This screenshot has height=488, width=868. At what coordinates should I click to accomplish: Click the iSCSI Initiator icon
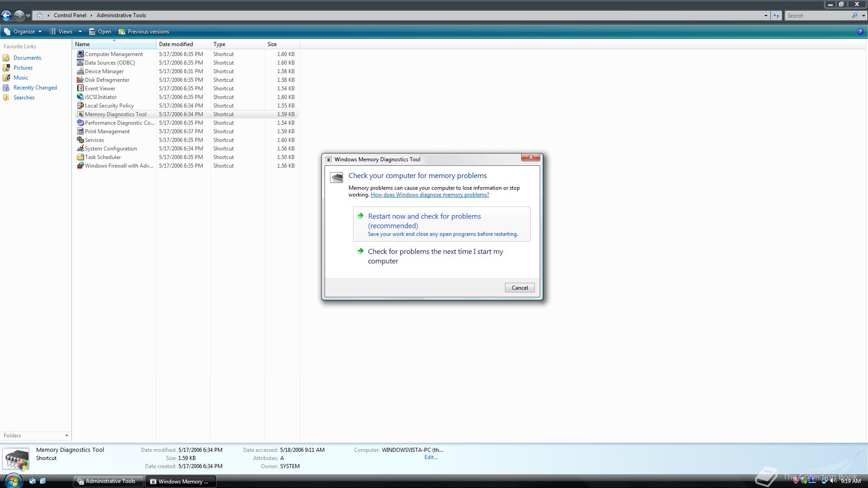click(80, 97)
